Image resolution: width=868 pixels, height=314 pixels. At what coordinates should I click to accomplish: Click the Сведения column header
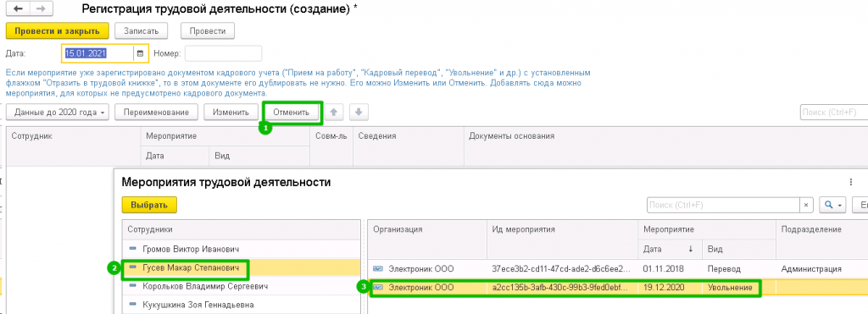[x=408, y=146]
